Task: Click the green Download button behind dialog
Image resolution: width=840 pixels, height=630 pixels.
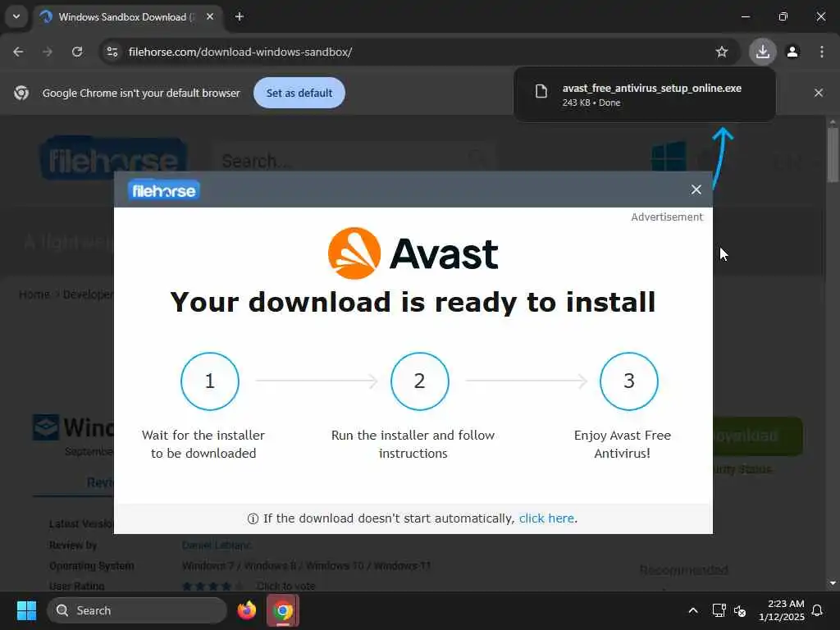Action: pyautogui.click(x=757, y=436)
